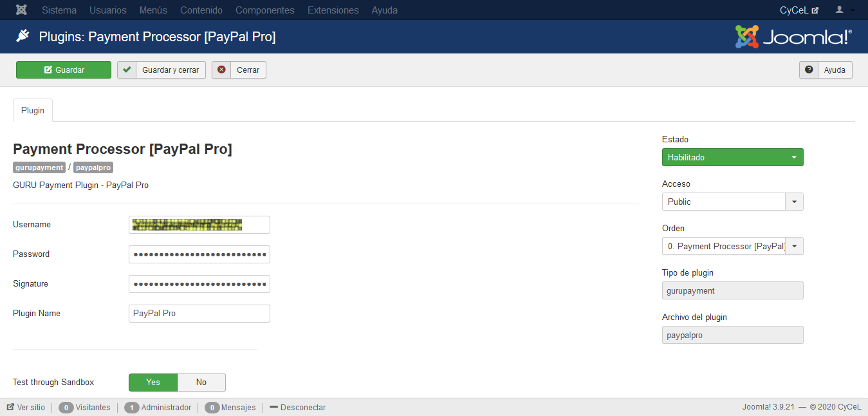The image size is (868, 416).
Task: Open the Estado Habilitado dropdown
Action: [733, 157]
